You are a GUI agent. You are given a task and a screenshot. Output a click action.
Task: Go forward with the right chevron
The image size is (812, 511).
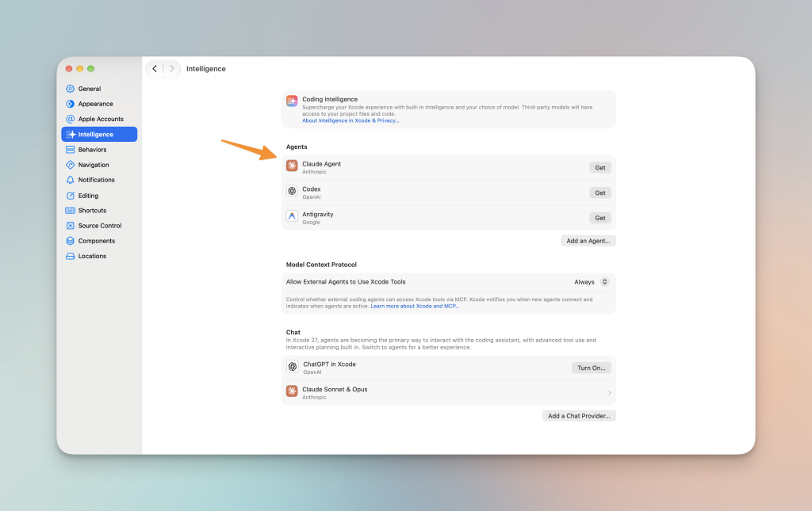(x=172, y=69)
